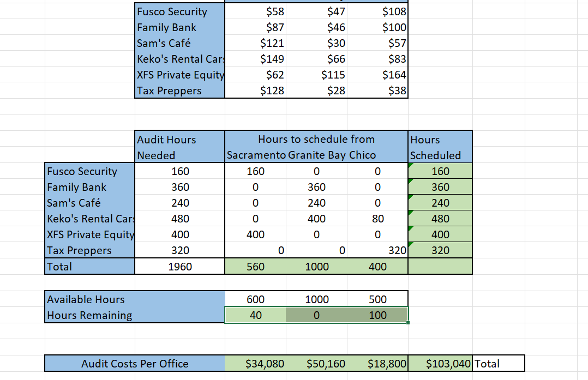Click the 100 hours remaining cell
The image size is (588, 380).
click(x=377, y=315)
